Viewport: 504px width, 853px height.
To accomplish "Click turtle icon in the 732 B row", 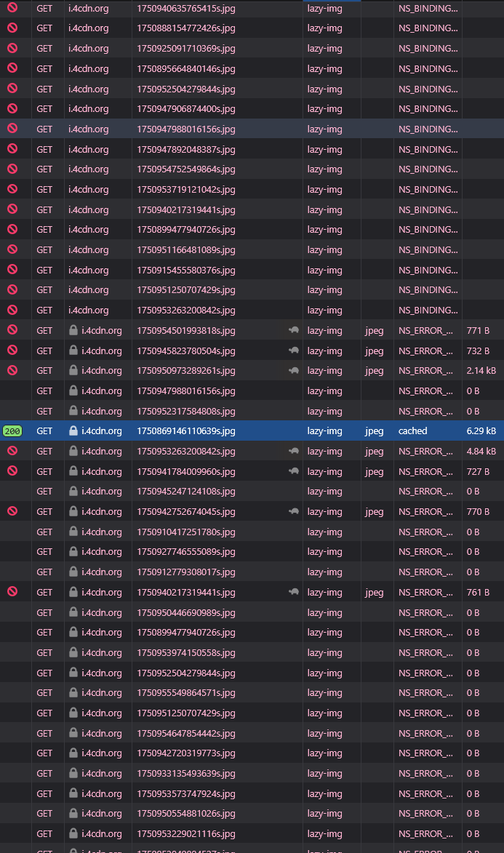I will [x=294, y=351].
